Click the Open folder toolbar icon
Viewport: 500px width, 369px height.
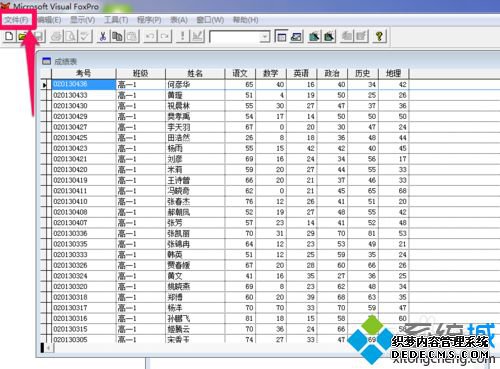(x=23, y=36)
